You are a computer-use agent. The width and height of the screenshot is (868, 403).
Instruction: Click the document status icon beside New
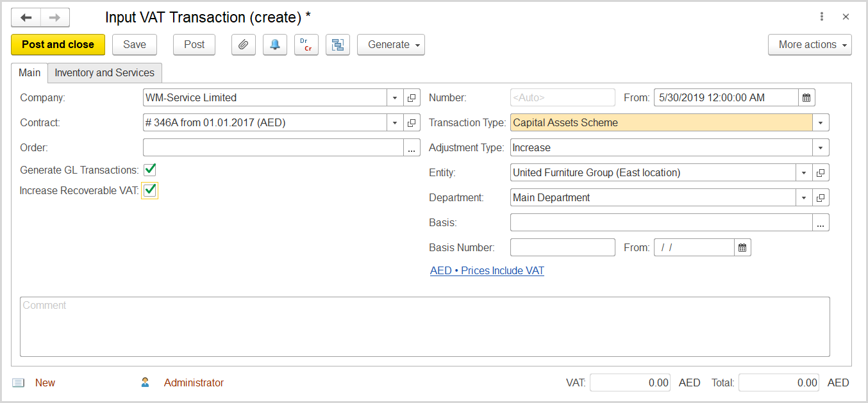coord(19,382)
